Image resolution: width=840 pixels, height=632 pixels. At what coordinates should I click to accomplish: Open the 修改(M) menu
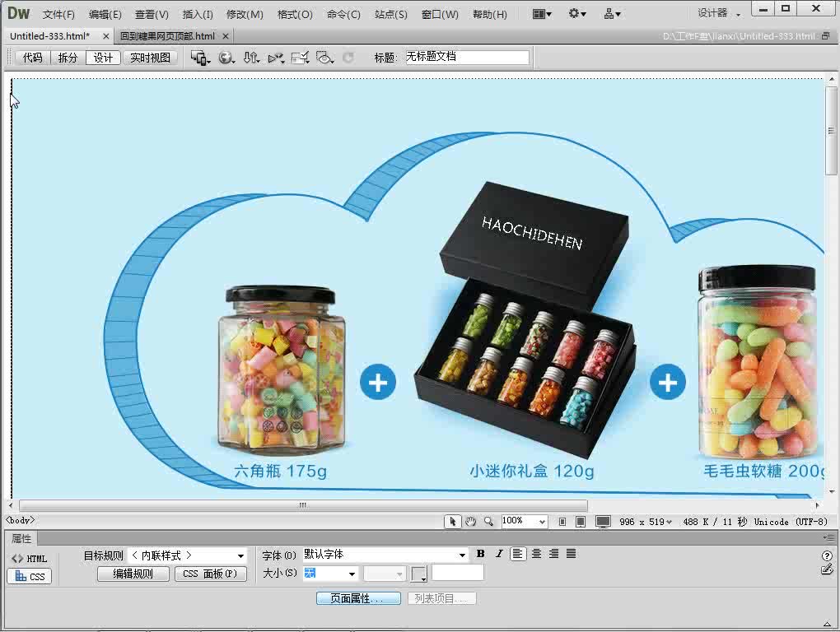(x=245, y=15)
